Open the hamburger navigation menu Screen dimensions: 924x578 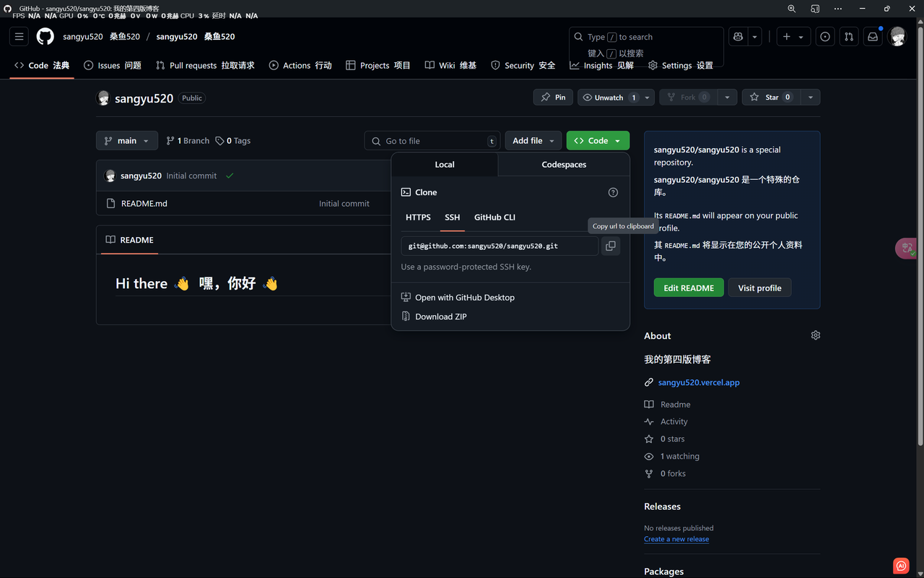[x=19, y=36]
